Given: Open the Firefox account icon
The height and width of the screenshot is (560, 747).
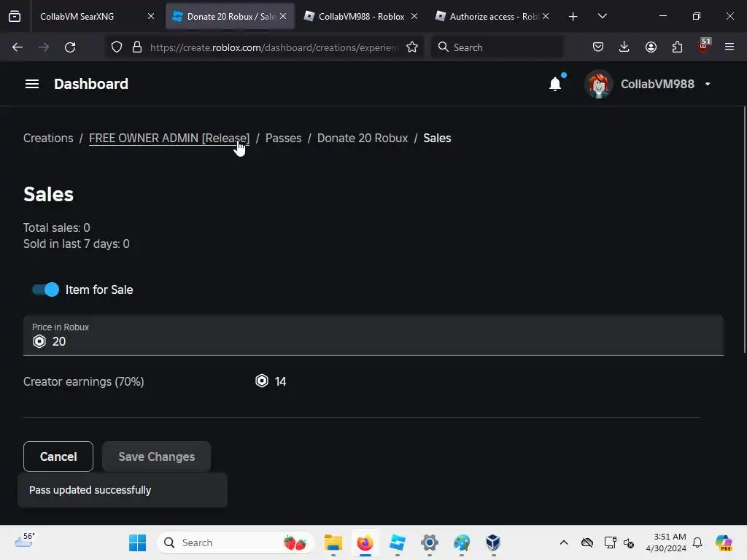Looking at the screenshot, I should (651, 47).
